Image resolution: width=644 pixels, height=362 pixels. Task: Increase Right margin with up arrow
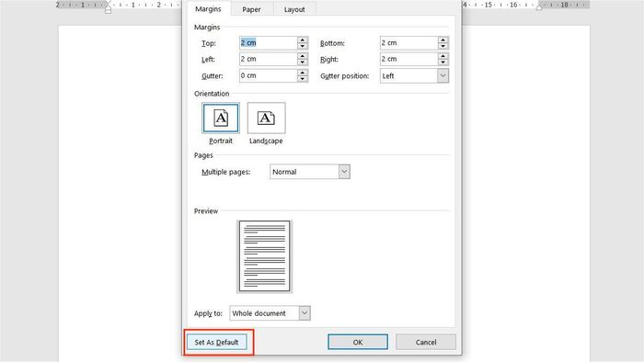(x=443, y=56)
